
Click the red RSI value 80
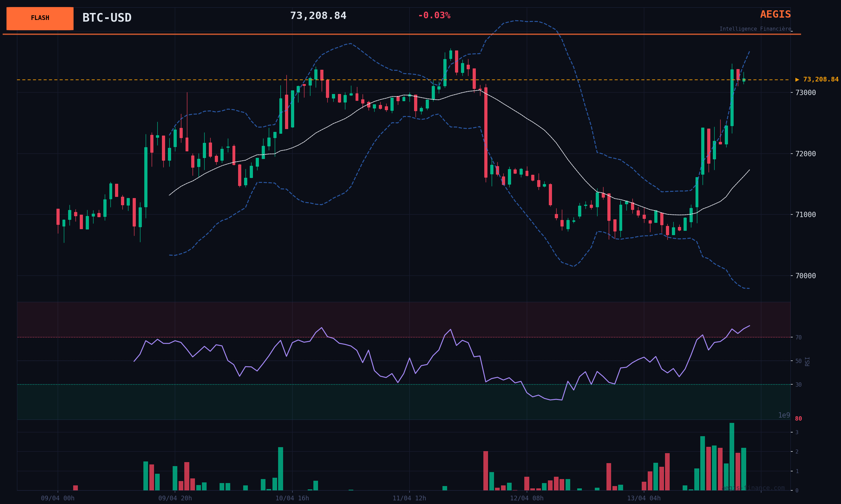(798, 419)
